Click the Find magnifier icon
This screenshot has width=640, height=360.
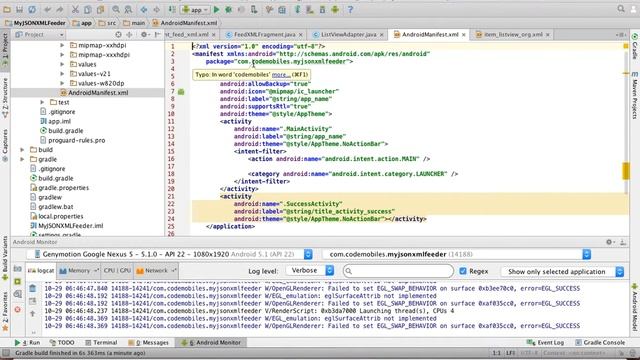click(116, 9)
